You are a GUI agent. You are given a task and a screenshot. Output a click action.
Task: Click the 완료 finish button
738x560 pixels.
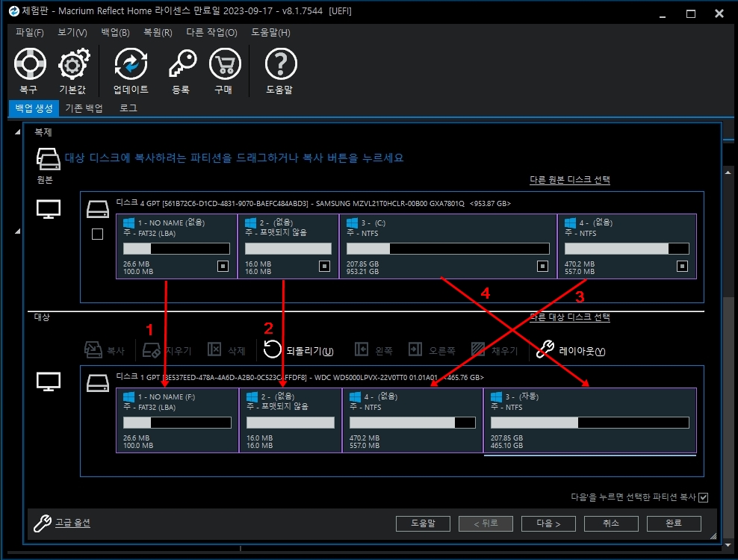tap(674, 523)
